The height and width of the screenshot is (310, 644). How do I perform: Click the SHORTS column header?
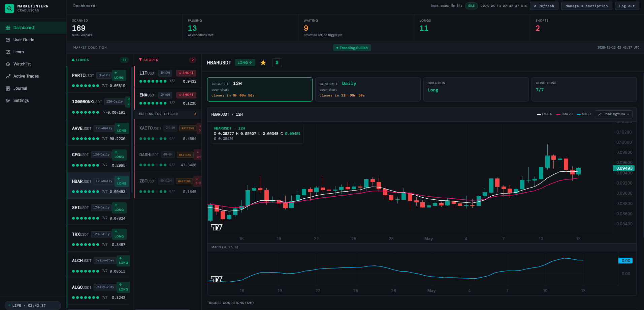click(x=168, y=60)
